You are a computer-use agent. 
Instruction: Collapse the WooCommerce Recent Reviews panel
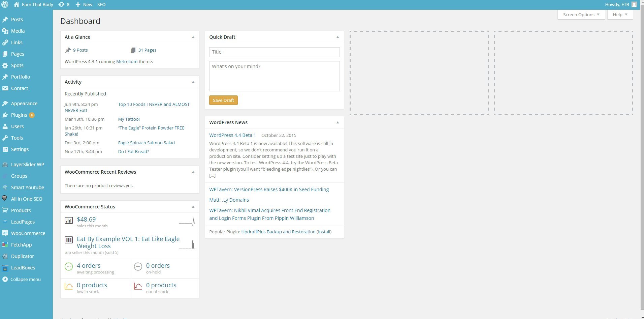(x=193, y=172)
